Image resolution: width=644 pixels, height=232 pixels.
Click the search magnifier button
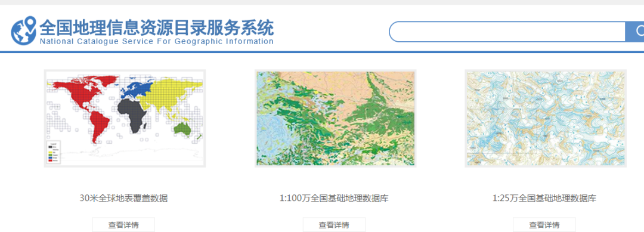click(635, 32)
